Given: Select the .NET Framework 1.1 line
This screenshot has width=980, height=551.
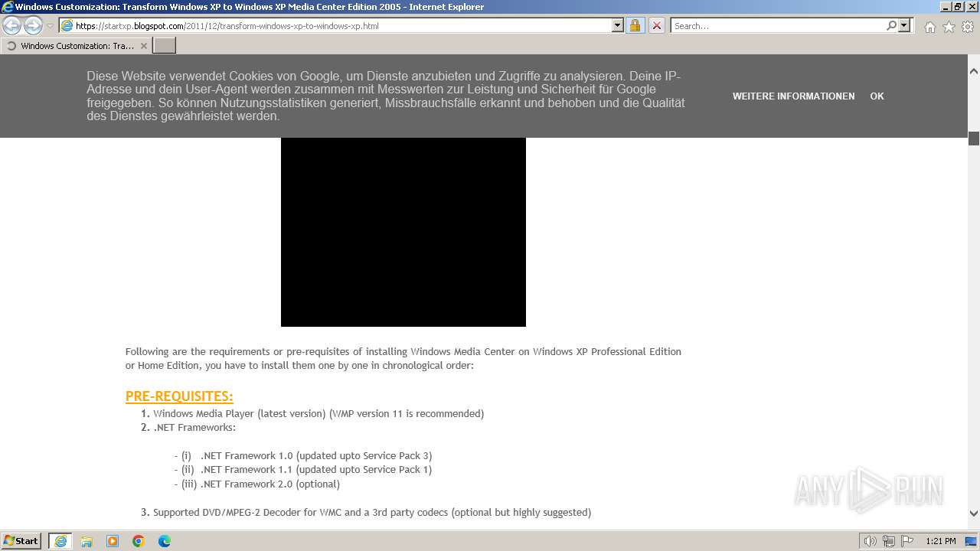Looking at the screenshot, I should click(x=303, y=470).
